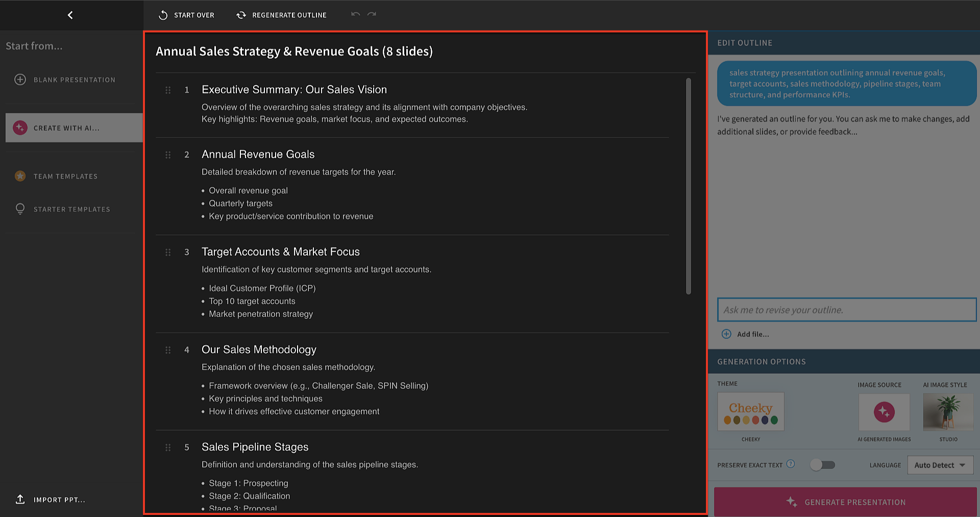Click the 'Sales Pipeline Stages' slide title

tap(255, 447)
